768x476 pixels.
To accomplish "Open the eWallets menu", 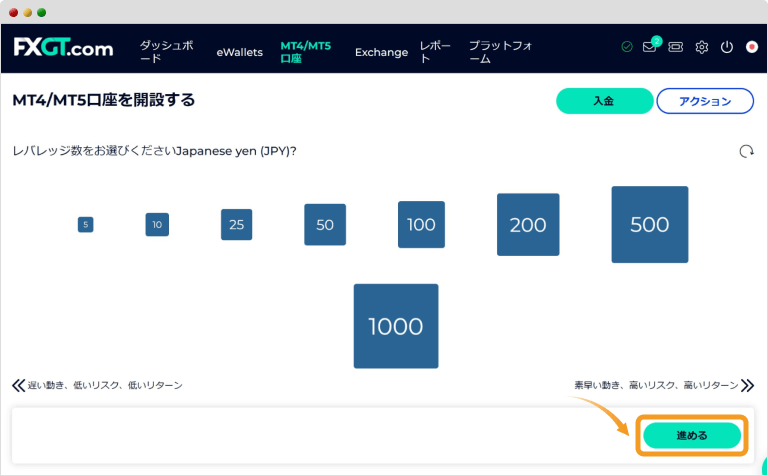I will point(240,52).
